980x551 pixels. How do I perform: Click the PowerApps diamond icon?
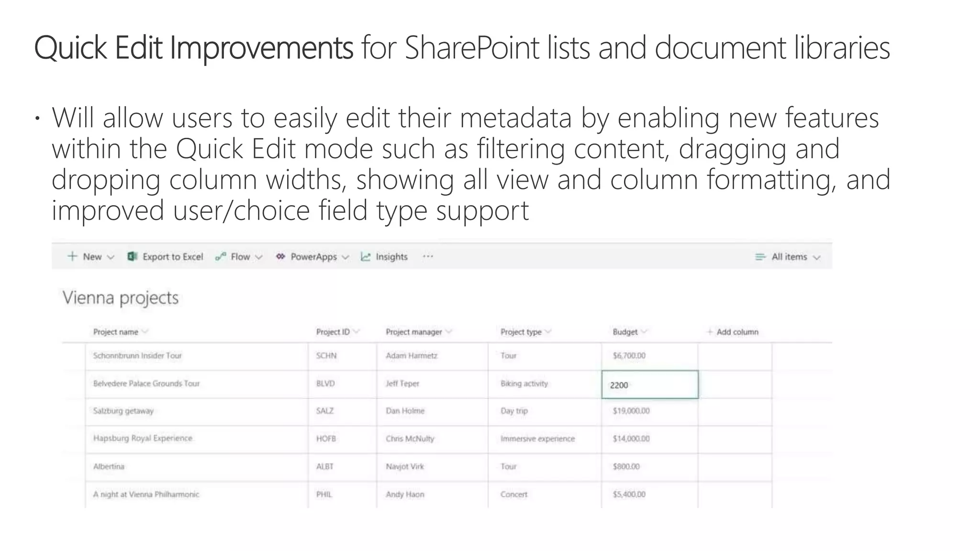point(281,257)
